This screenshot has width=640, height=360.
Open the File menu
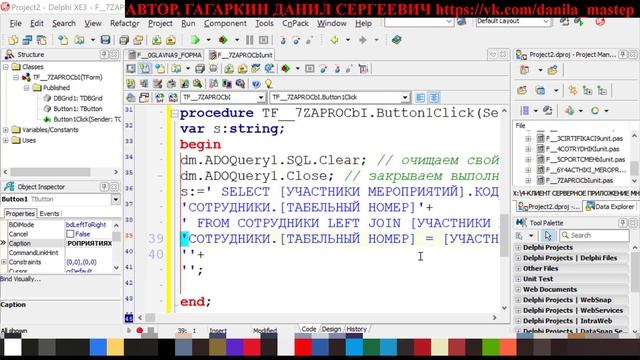[16, 24]
